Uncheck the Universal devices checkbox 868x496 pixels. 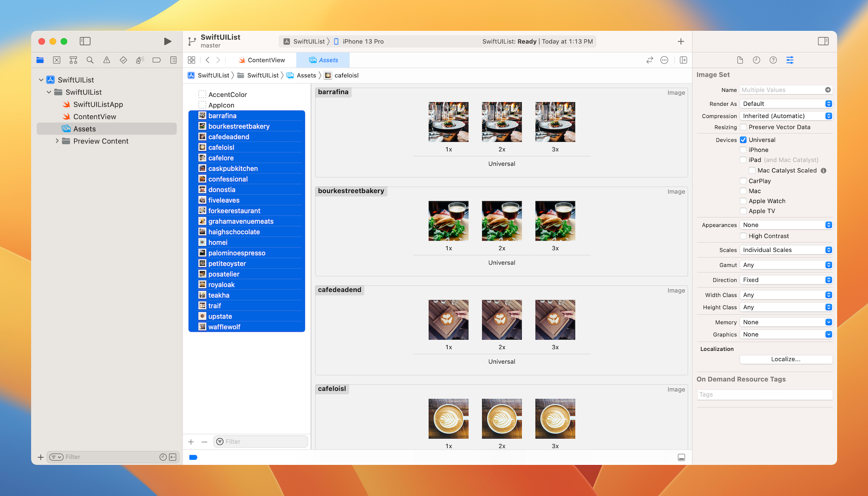743,140
